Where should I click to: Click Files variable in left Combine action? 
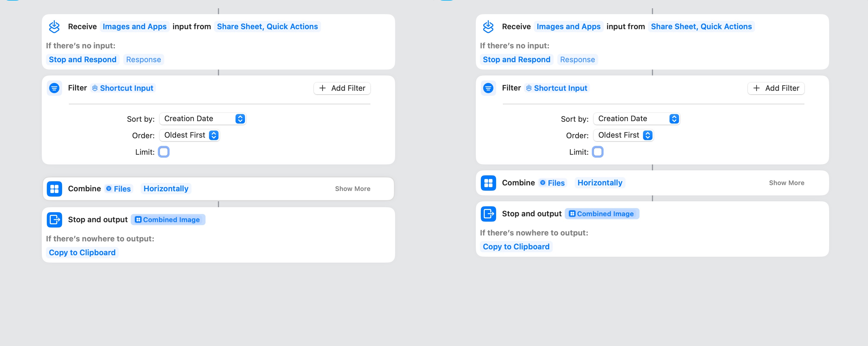click(118, 189)
